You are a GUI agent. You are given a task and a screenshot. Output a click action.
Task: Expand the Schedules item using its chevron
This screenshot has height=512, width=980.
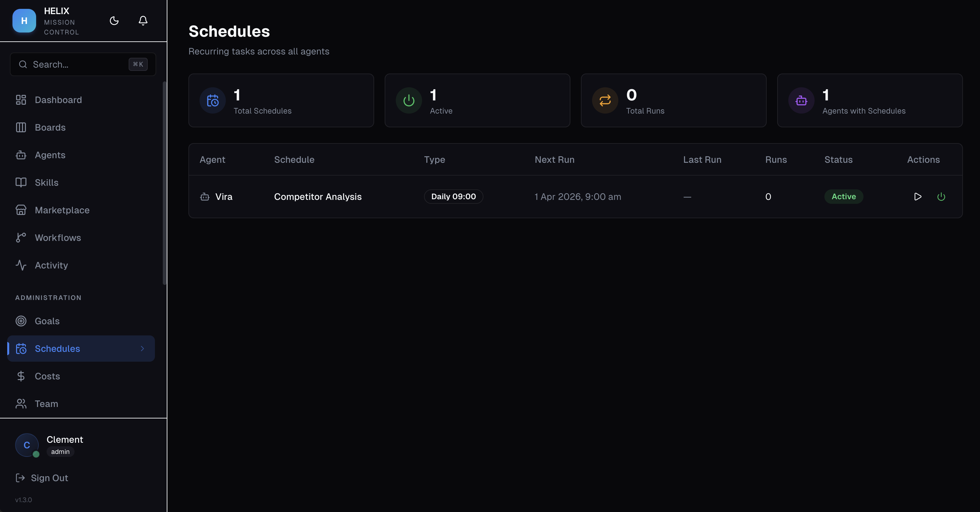click(142, 349)
